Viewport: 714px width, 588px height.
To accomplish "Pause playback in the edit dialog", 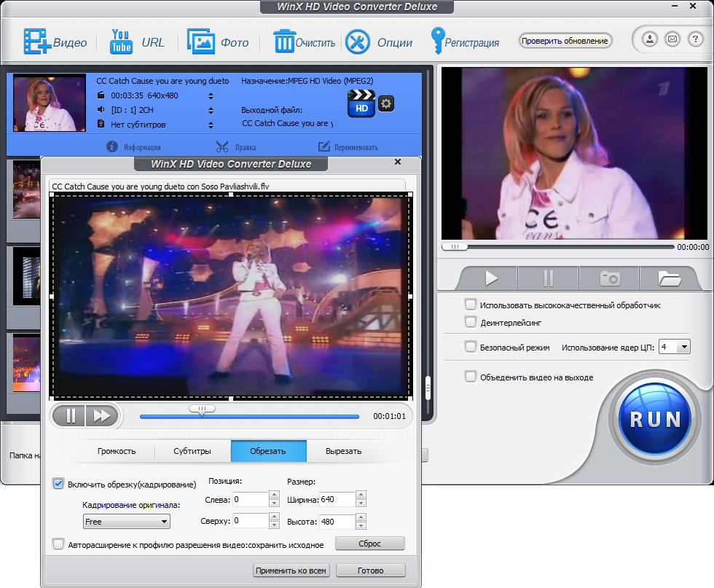I will click(70, 416).
